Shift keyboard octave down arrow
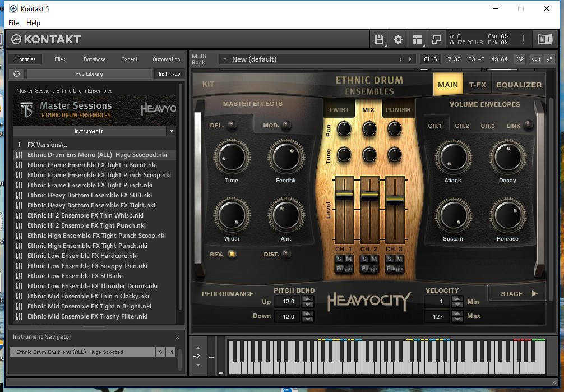 (198, 365)
